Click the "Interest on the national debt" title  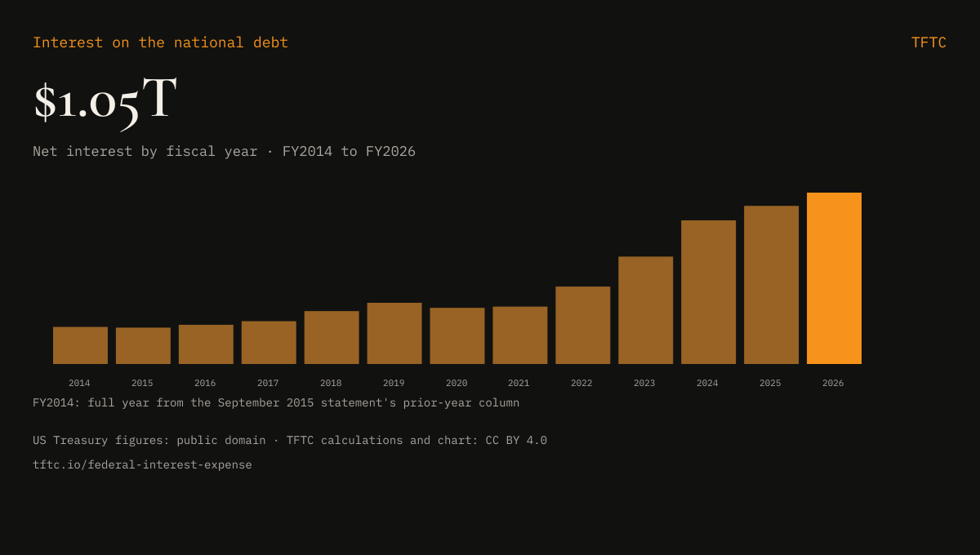click(x=161, y=42)
